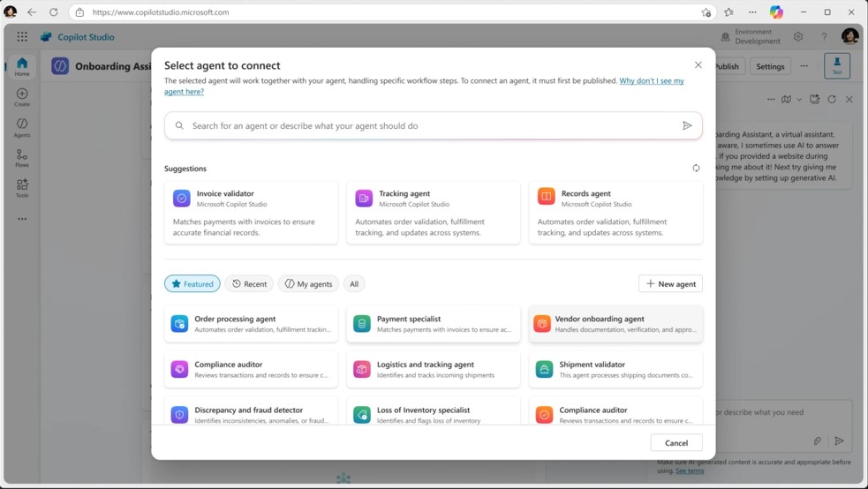868x489 pixels.
Task: Refresh the agent suggestions
Action: click(x=696, y=169)
